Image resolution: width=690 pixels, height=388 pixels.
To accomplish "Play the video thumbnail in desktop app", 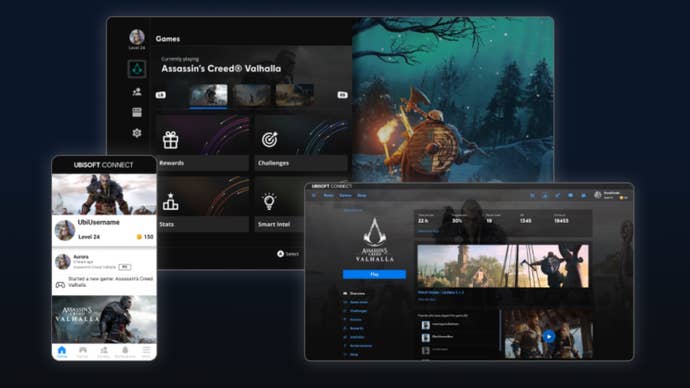I will click(548, 337).
